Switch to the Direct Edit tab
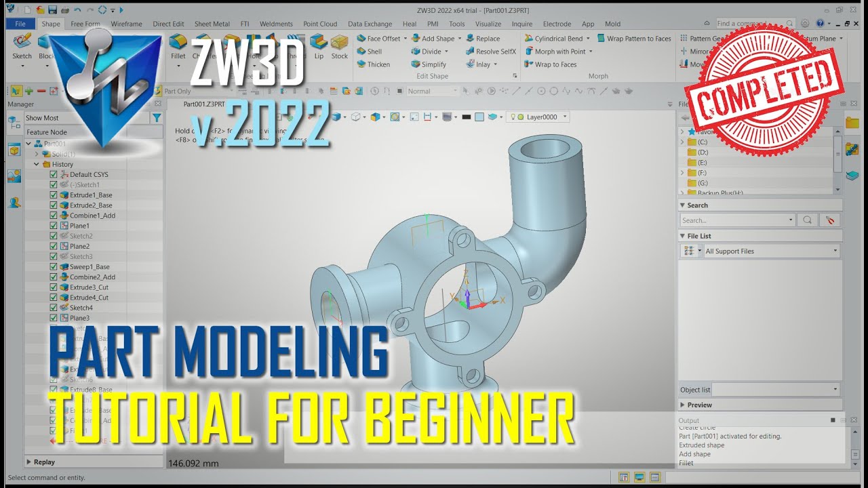The image size is (868, 488). [x=168, y=24]
